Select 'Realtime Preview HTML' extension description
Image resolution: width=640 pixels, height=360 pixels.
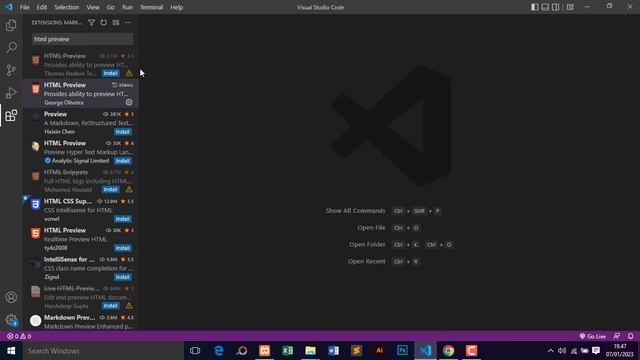pyautogui.click(x=76, y=239)
